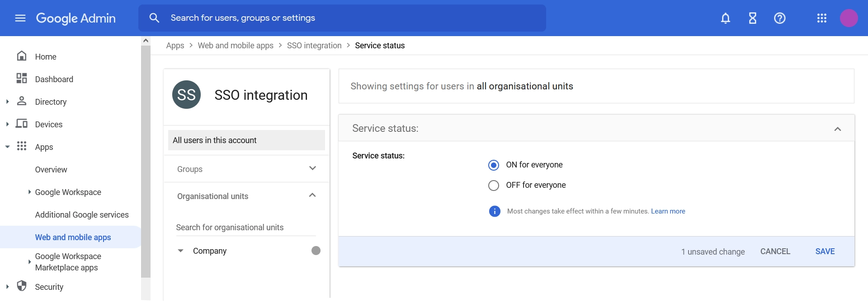Click the Home house icon
The image size is (868, 302).
pyautogui.click(x=22, y=56)
